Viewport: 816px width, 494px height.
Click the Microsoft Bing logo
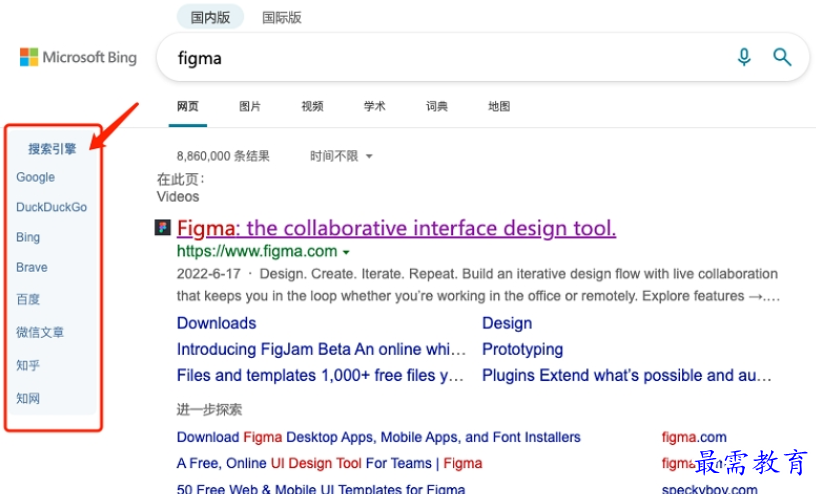tap(78, 57)
